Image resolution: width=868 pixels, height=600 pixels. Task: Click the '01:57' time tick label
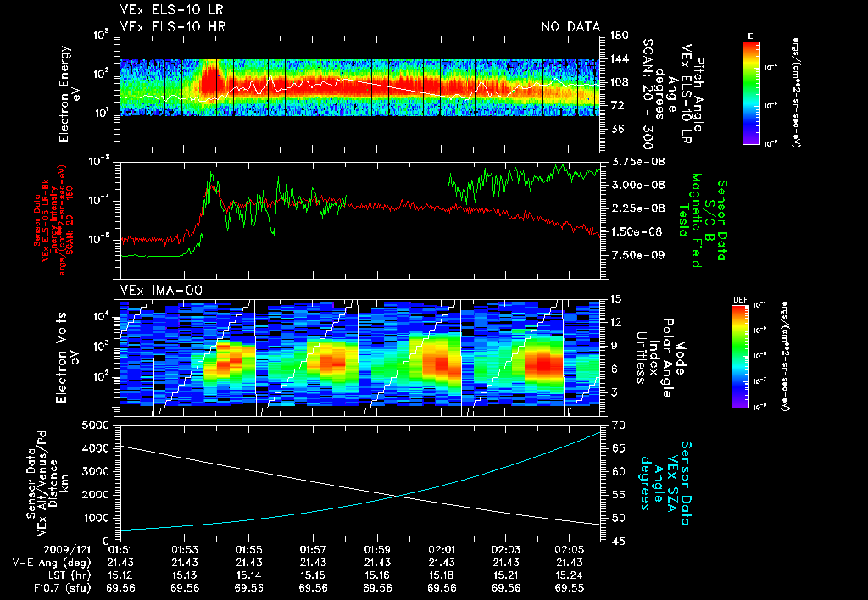coord(314,550)
